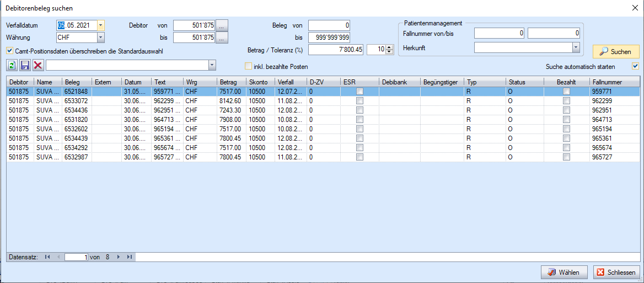The width and height of the screenshot is (644, 283).
Task: Open the Herkunft dropdown list
Action: click(x=576, y=48)
